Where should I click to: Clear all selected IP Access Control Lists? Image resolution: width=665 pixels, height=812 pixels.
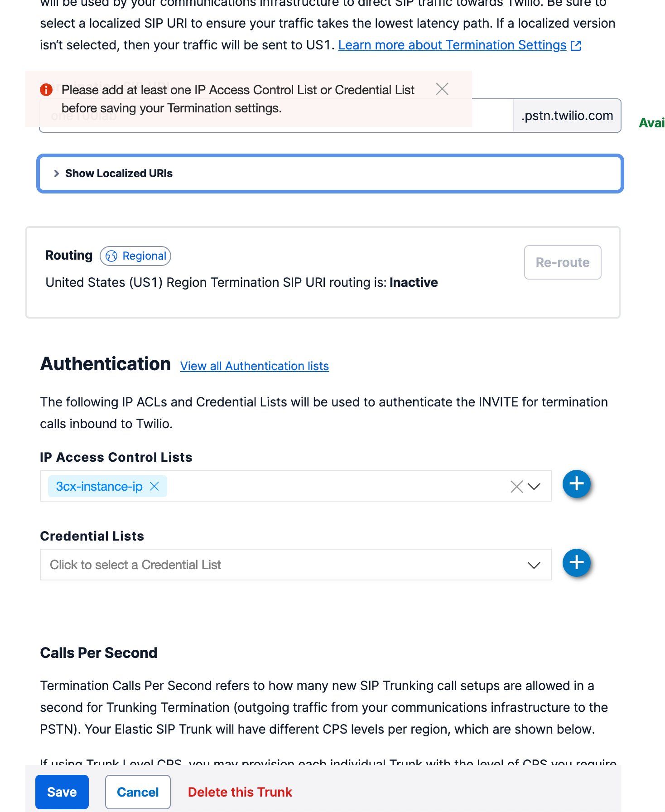click(516, 487)
